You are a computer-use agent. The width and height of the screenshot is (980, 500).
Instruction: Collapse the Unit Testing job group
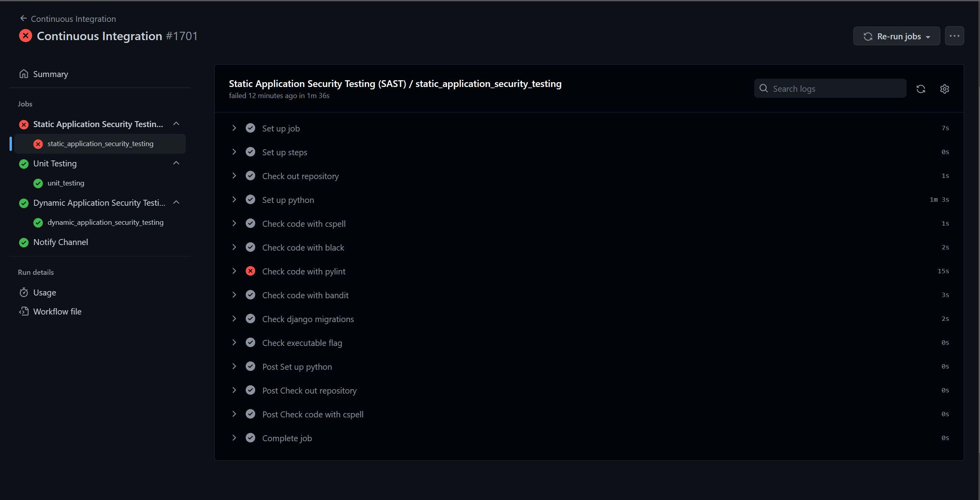pos(176,163)
